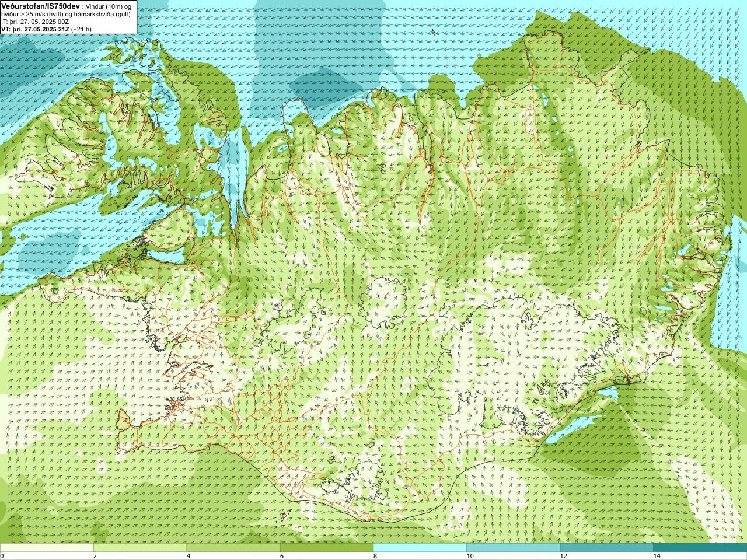Click the 8–10 m/s light cyan legend swatch
Viewport: 747px width, 560px height.
420,548
